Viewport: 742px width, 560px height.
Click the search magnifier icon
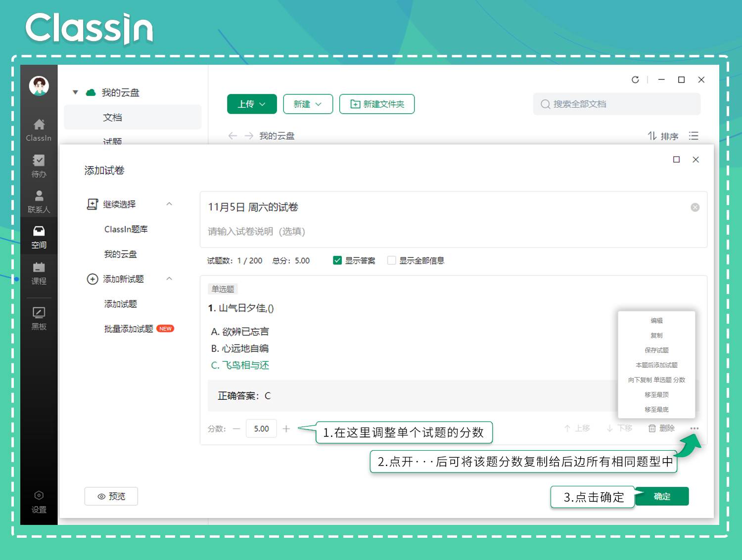point(545,104)
